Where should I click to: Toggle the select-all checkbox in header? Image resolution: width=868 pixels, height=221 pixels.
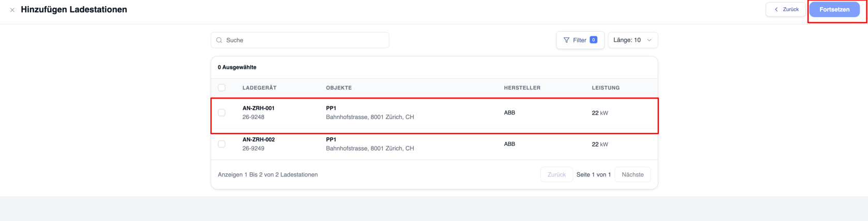pyautogui.click(x=222, y=87)
